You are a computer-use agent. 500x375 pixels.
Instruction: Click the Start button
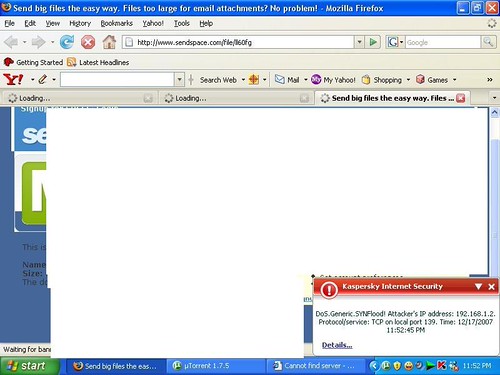[x=29, y=366]
